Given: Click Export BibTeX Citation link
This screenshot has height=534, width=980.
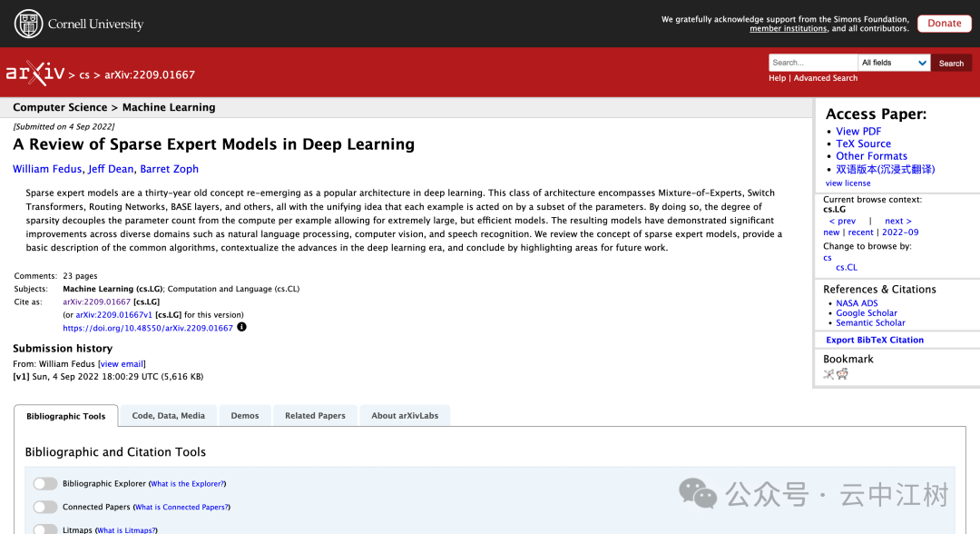Looking at the screenshot, I should pos(875,340).
